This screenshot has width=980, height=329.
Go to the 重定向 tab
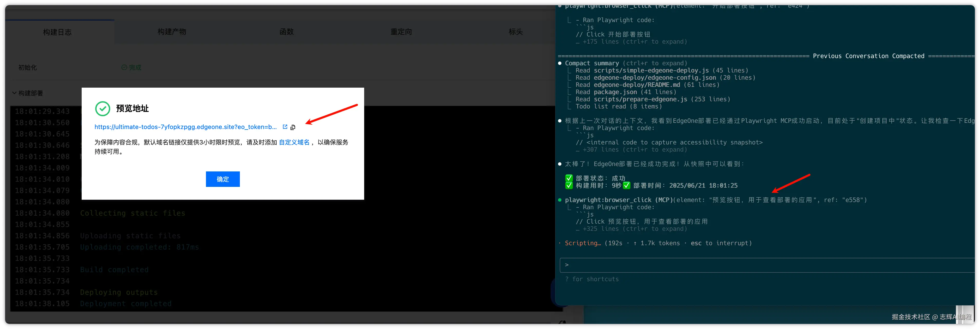(x=401, y=32)
